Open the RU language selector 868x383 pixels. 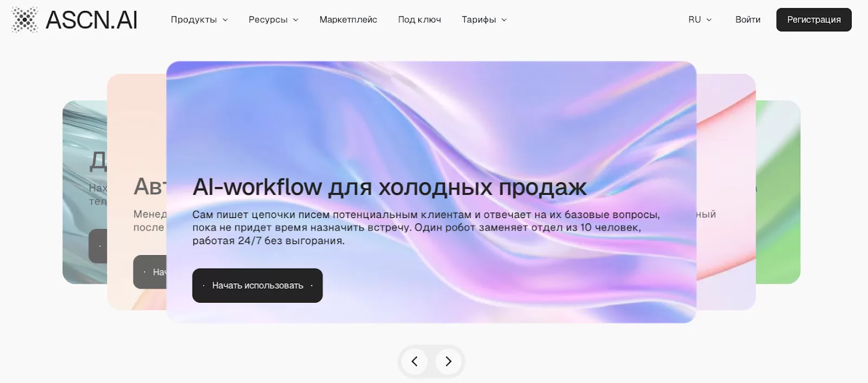694,20
